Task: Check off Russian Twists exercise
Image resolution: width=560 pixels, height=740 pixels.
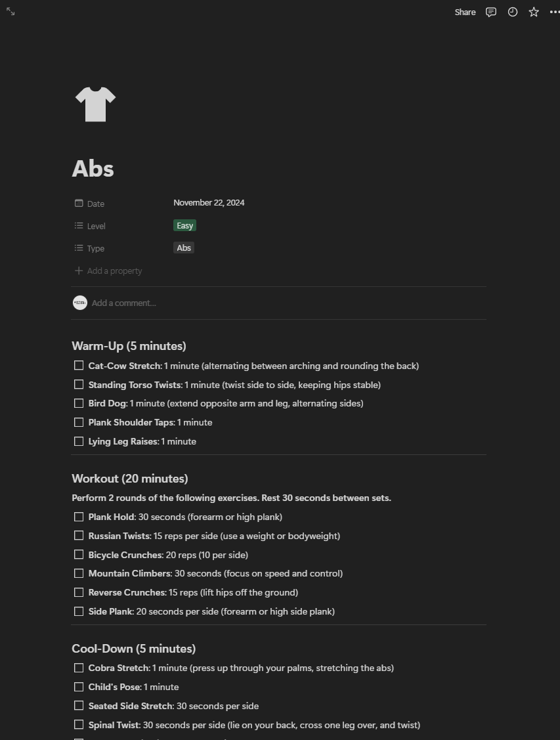Action: click(79, 536)
